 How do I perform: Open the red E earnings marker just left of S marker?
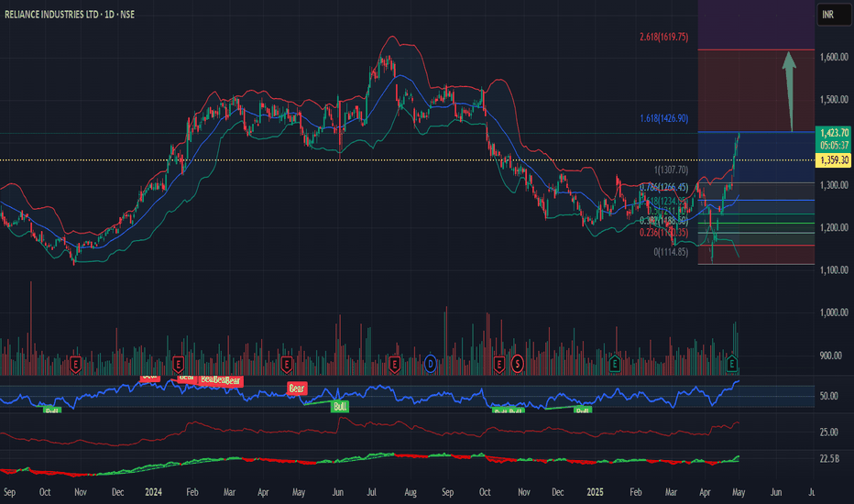coord(498,364)
